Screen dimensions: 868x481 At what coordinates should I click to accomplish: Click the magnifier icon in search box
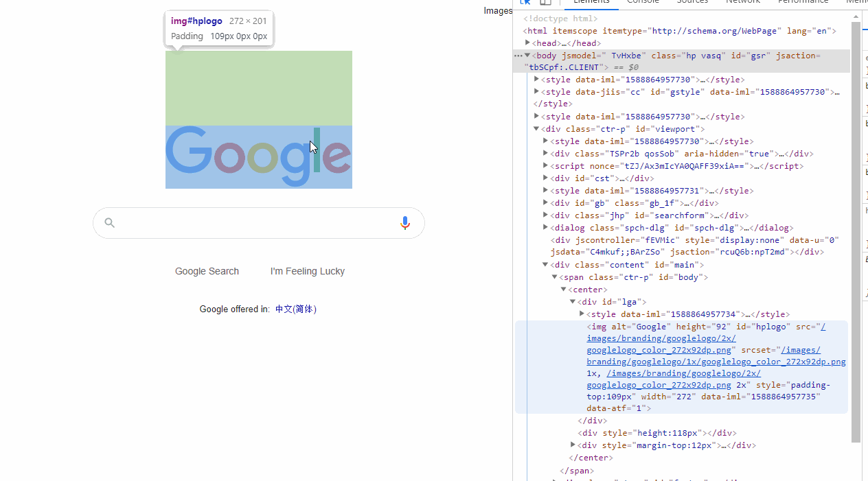click(109, 222)
